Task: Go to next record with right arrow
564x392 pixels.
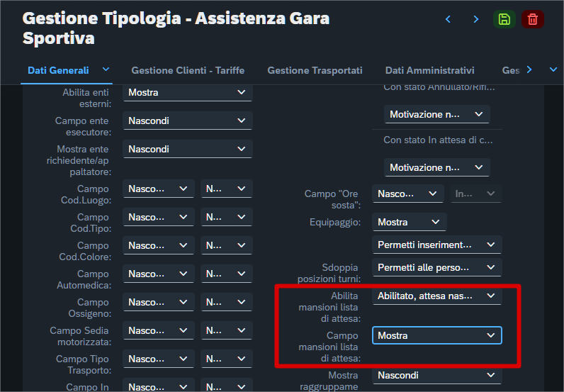Action: click(x=476, y=19)
